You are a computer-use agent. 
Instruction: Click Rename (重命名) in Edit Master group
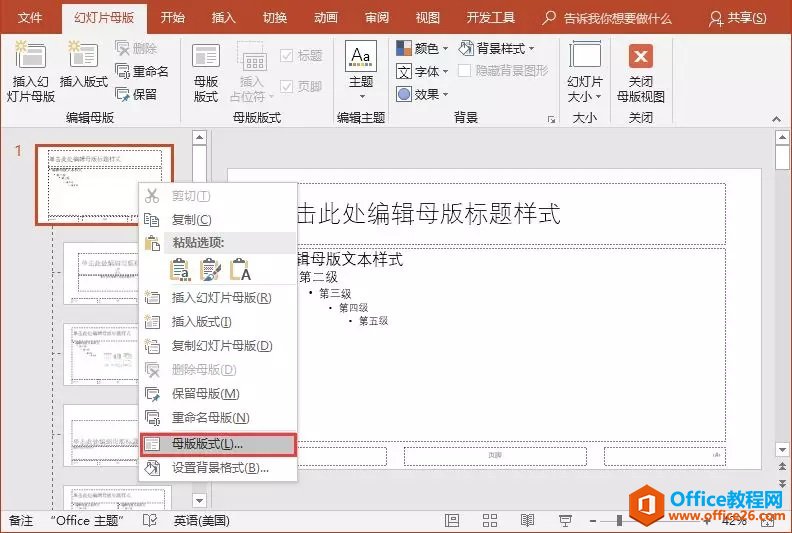click(x=142, y=71)
